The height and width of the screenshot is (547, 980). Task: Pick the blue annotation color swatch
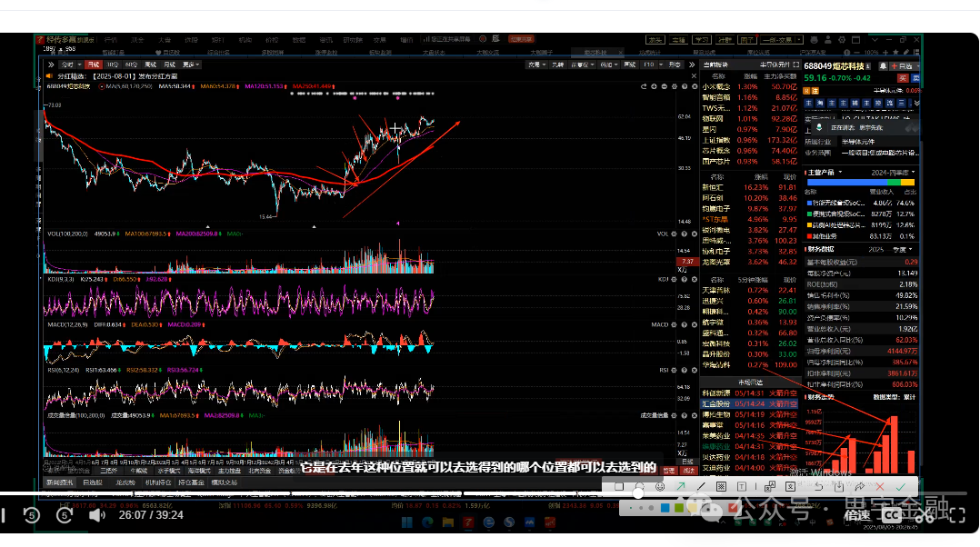pyautogui.click(x=665, y=508)
